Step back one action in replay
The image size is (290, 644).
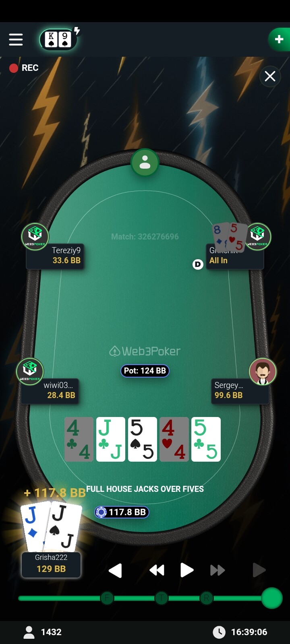(115, 570)
